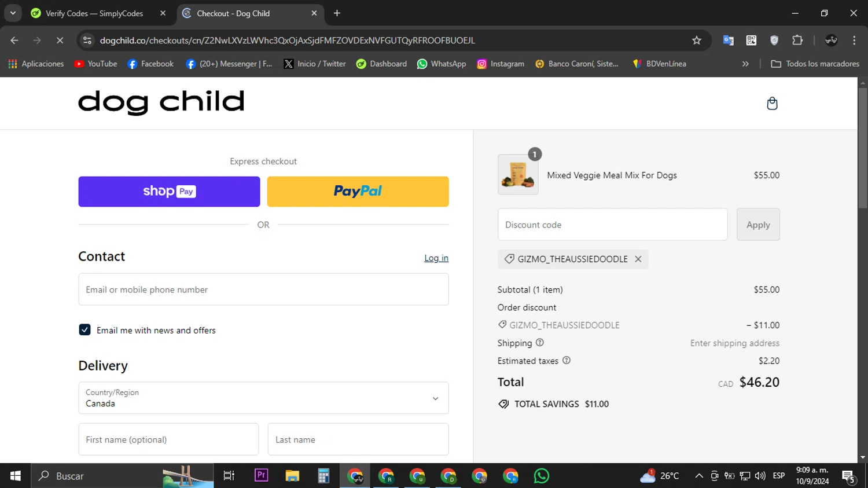Viewport: 868px width, 488px height.
Task: Open the Windows Start menu
Action: (x=16, y=476)
